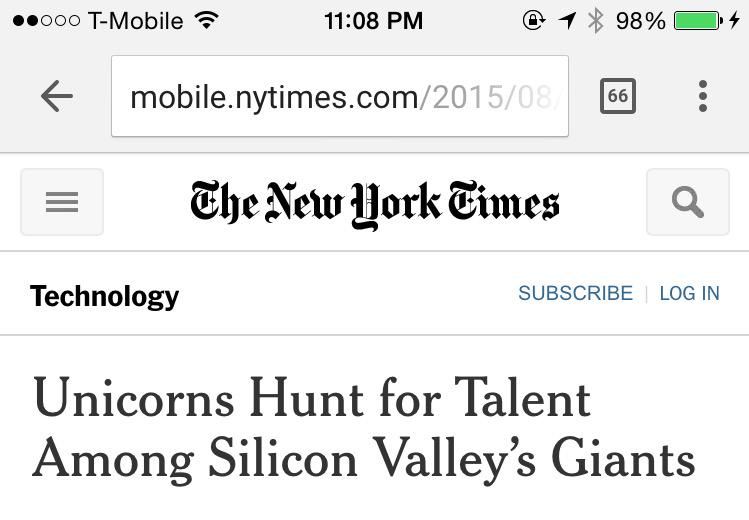Screen dimensions: 749x520
Task: Click the SUBSCRIBE link
Action: click(x=575, y=293)
